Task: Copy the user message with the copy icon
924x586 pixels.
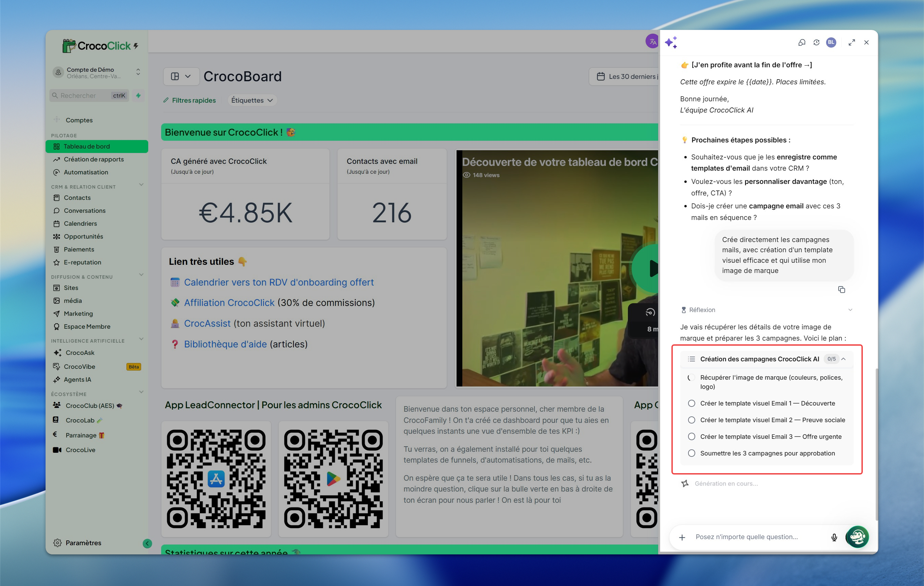Action: [x=841, y=290]
